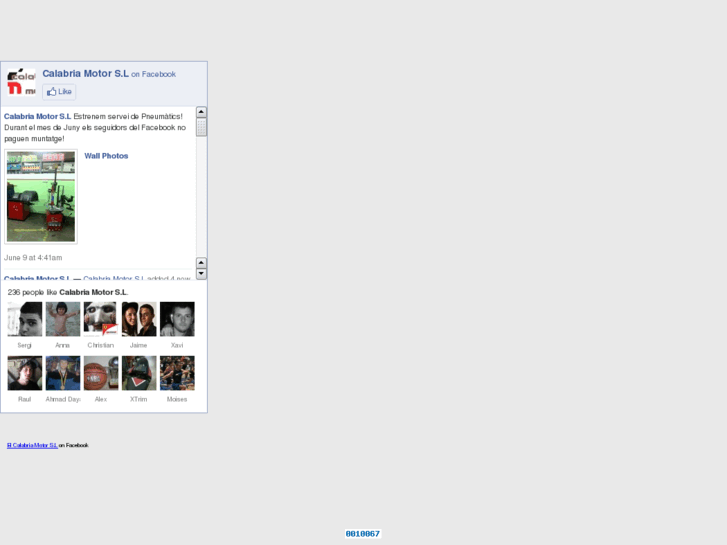This screenshot has width=727, height=545.
Task: Open the Calabria Motor S.L post author link
Action: point(38,116)
